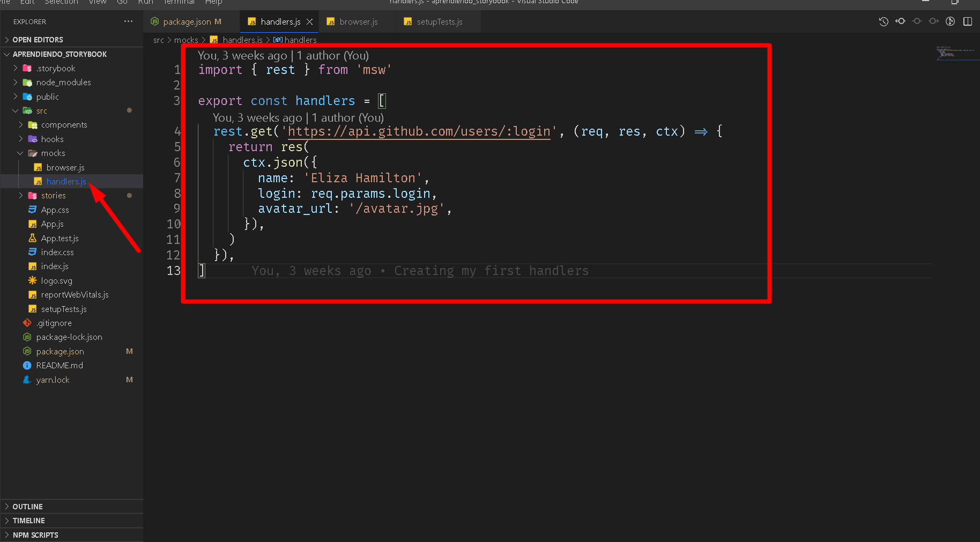Click the .gitignore git icon
This screenshot has width=980, height=542.
click(x=27, y=323)
